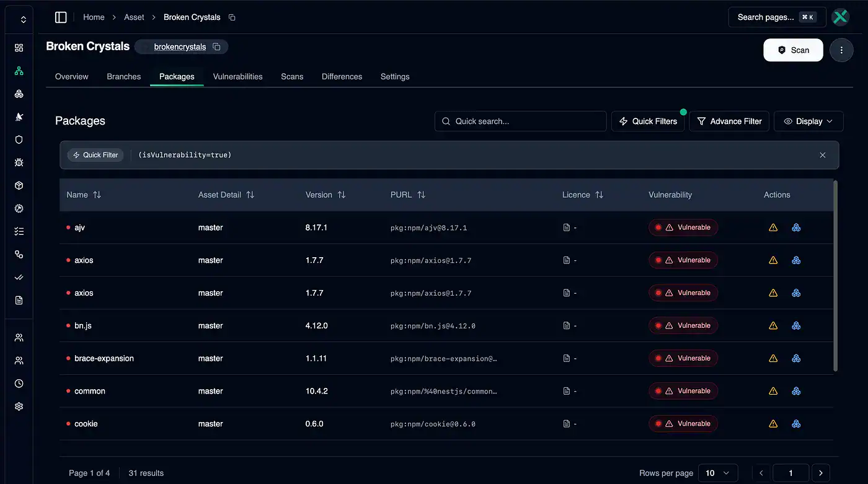Expand the sidebar top up-down chevron switcher
The height and width of the screenshot is (484, 868).
(x=24, y=20)
